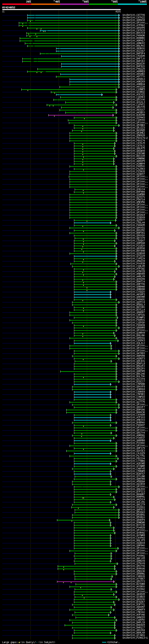Open hit UniRef100_B4FDF4
Viewport: 149px width, 644px height.
133,54
